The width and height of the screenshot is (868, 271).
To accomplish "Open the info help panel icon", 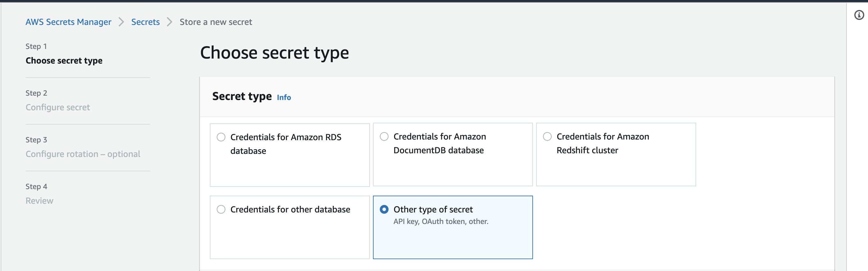I will click(859, 15).
